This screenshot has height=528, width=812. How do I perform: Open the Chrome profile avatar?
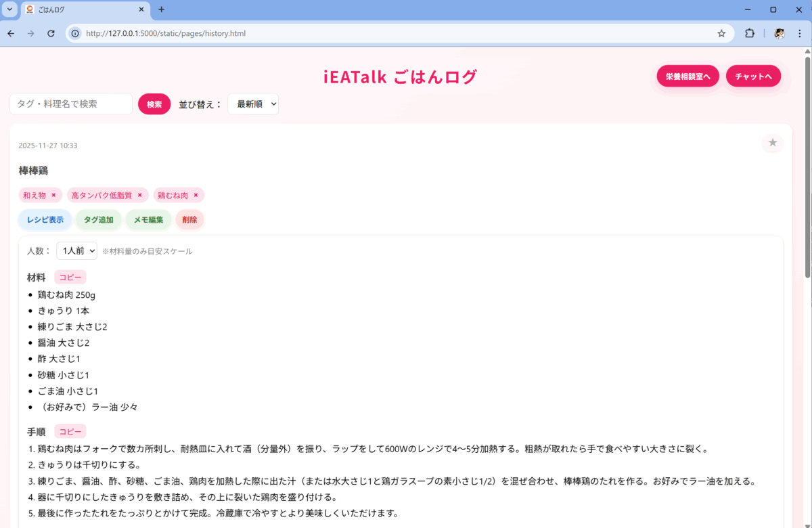(x=780, y=33)
